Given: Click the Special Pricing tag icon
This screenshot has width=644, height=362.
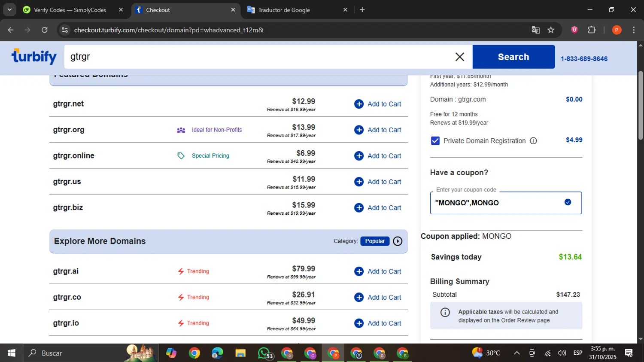Looking at the screenshot, I should (x=181, y=156).
